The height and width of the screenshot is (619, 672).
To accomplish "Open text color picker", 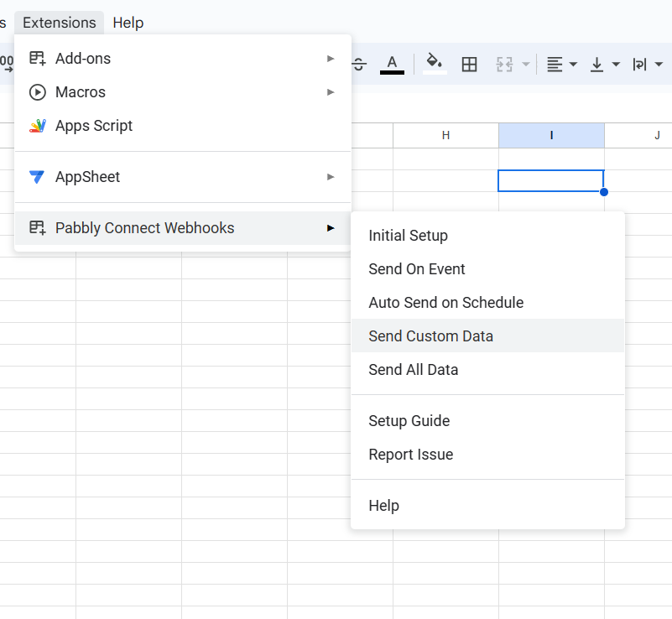I will (x=392, y=65).
